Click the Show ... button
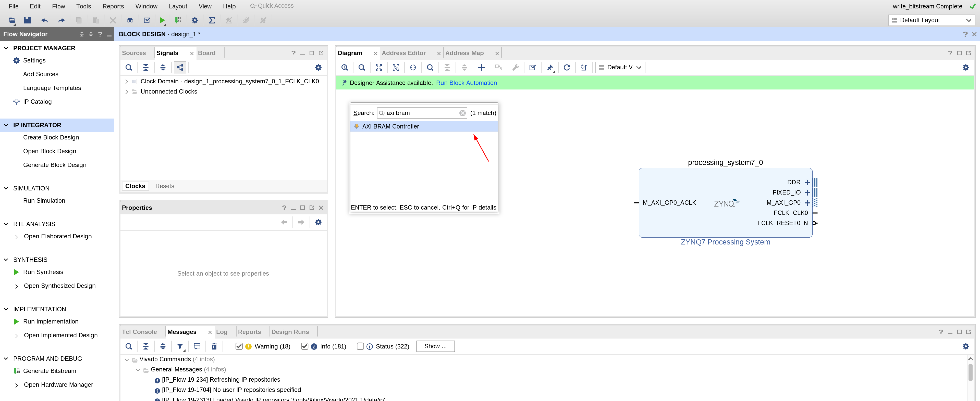Image resolution: width=980 pixels, height=401 pixels. click(x=435, y=346)
